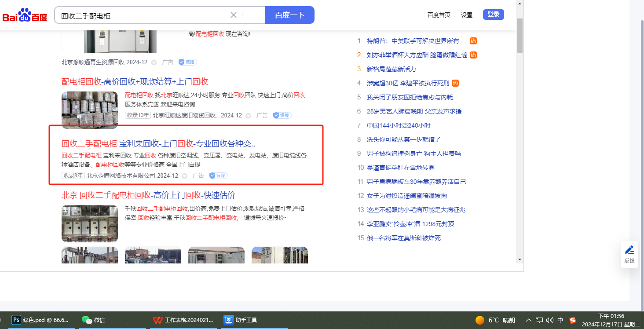
Task: Click the Baidu logo
Action: click(x=25, y=16)
